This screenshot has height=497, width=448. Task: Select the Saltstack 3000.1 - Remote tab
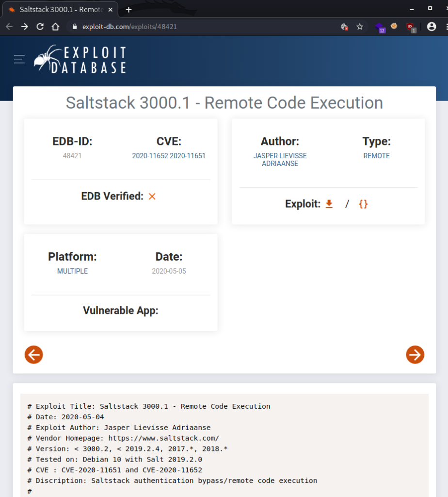60,10
